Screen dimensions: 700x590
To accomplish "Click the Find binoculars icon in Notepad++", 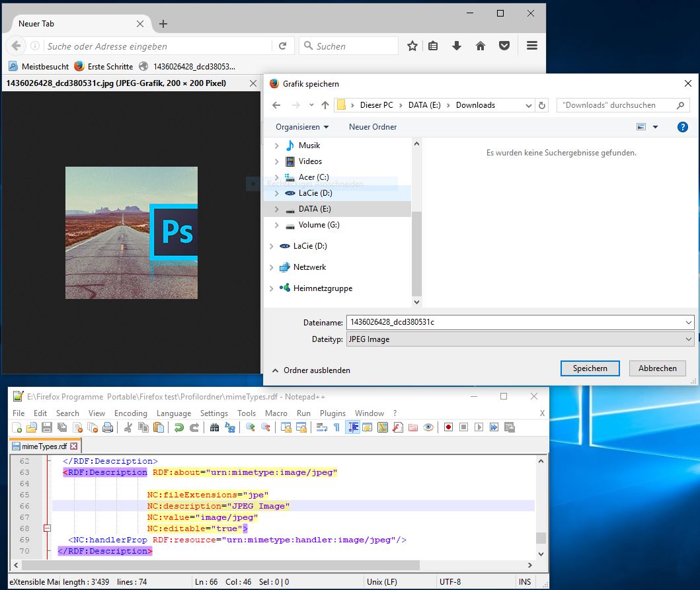I will coord(214,427).
